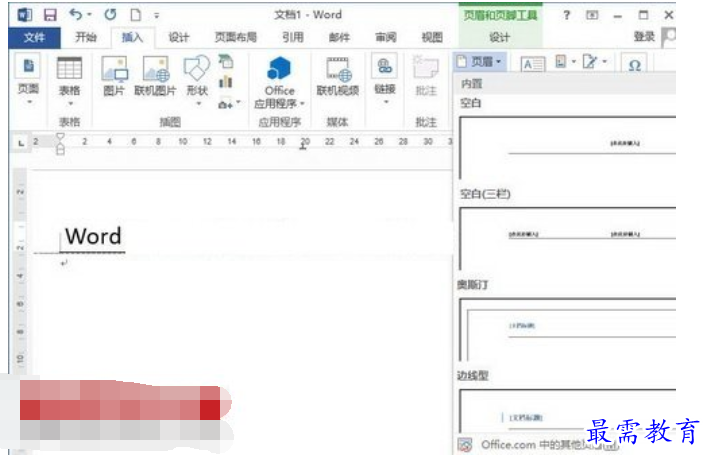Screen dimensions: 708x463
Task: Undo the last action
Action: [76, 14]
